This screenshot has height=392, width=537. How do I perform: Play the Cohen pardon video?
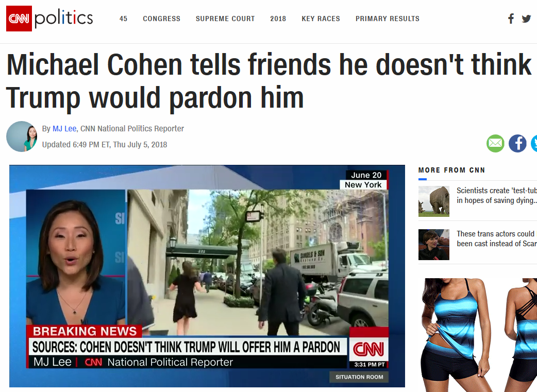[207, 276]
